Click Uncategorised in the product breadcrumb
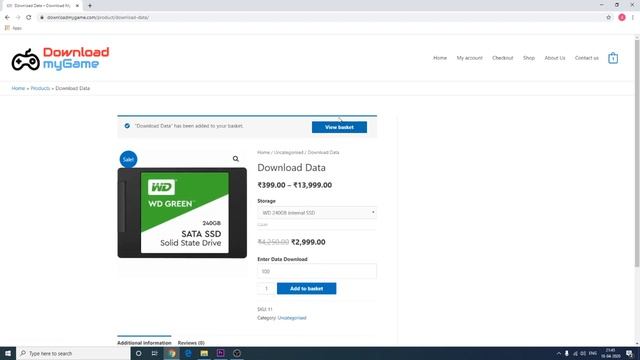The width and height of the screenshot is (640, 360). tap(289, 152)
